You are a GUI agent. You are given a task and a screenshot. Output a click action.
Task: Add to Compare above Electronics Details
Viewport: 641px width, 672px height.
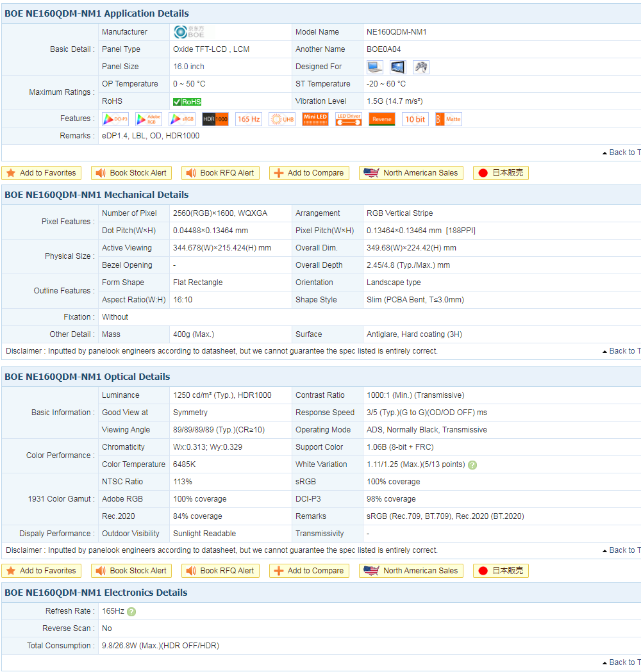pos(309,571)
